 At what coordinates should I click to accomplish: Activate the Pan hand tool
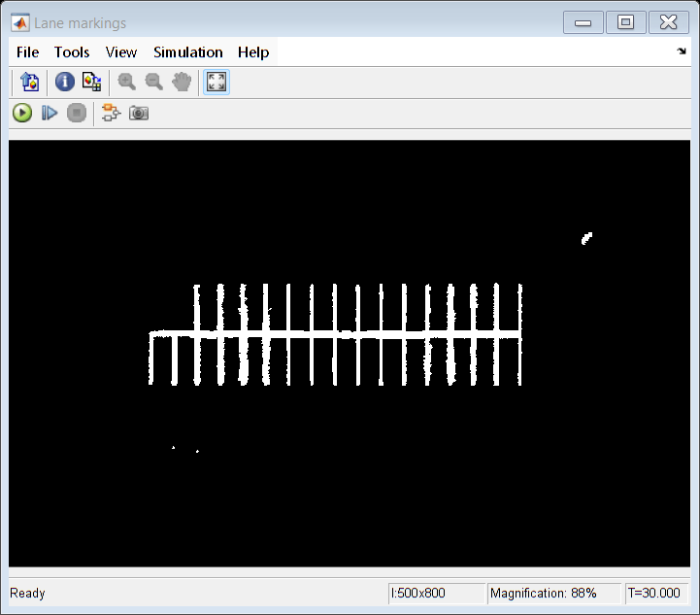(181, 83)
